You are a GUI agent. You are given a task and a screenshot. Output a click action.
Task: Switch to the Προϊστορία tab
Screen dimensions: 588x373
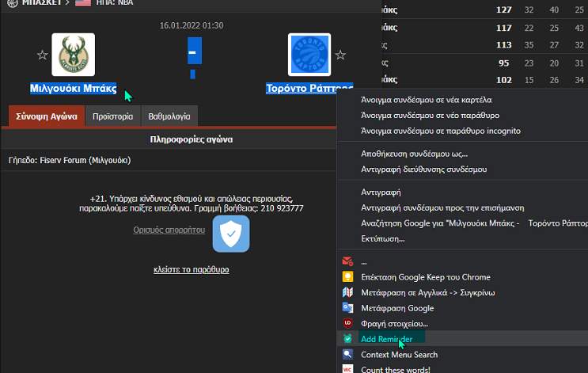(113, 116)
